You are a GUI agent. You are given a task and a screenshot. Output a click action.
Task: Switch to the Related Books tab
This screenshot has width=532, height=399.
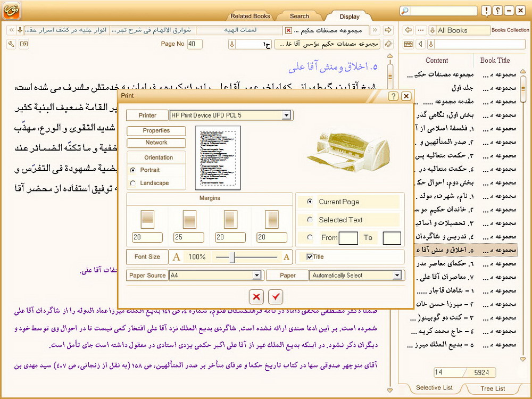point(251,16)
